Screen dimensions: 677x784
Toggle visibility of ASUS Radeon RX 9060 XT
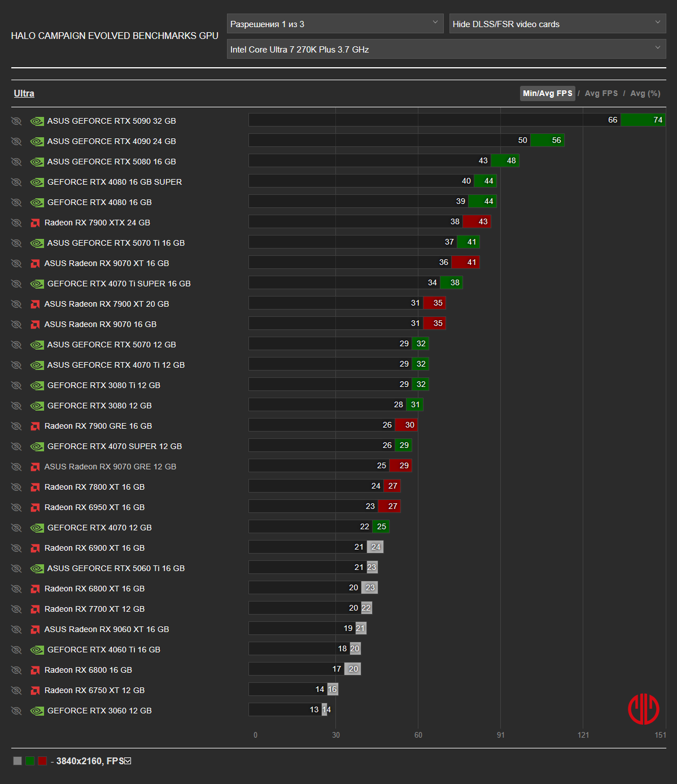tap(16, 629)
